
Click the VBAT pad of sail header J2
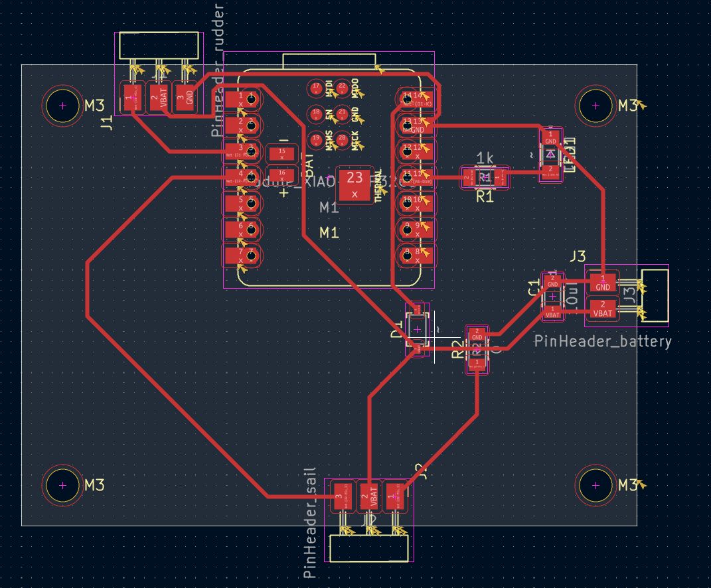(x=368, y=496)
